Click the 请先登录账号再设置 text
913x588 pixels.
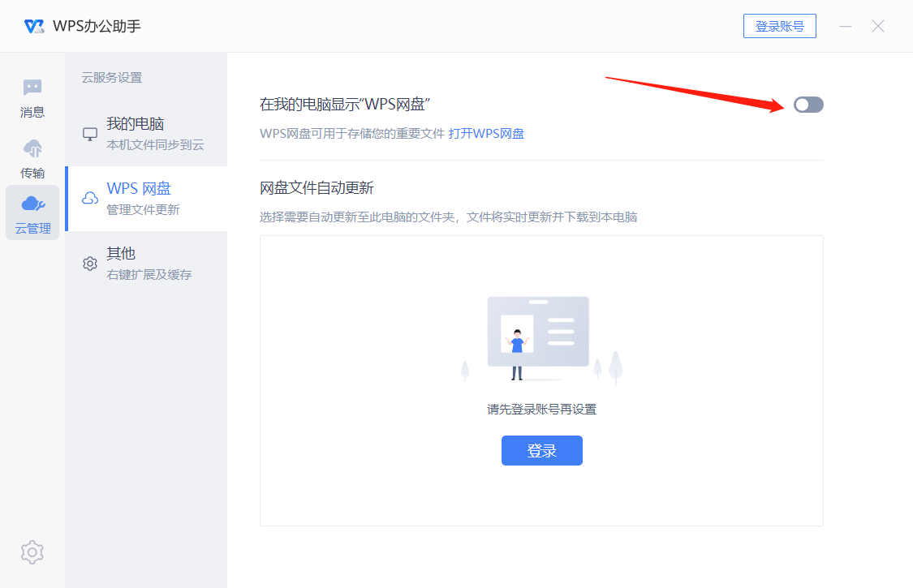[542, 410]
